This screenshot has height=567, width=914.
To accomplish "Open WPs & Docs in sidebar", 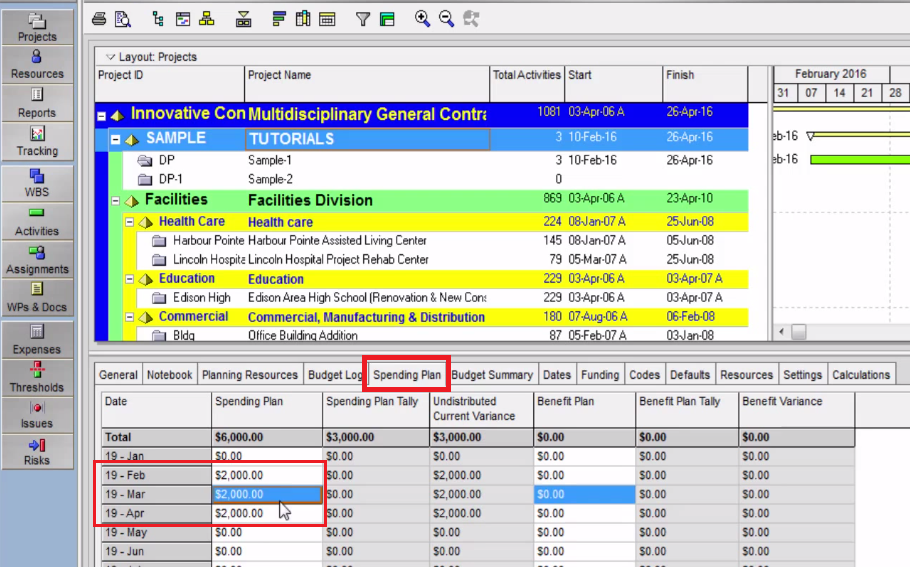I will pos(37,298).
